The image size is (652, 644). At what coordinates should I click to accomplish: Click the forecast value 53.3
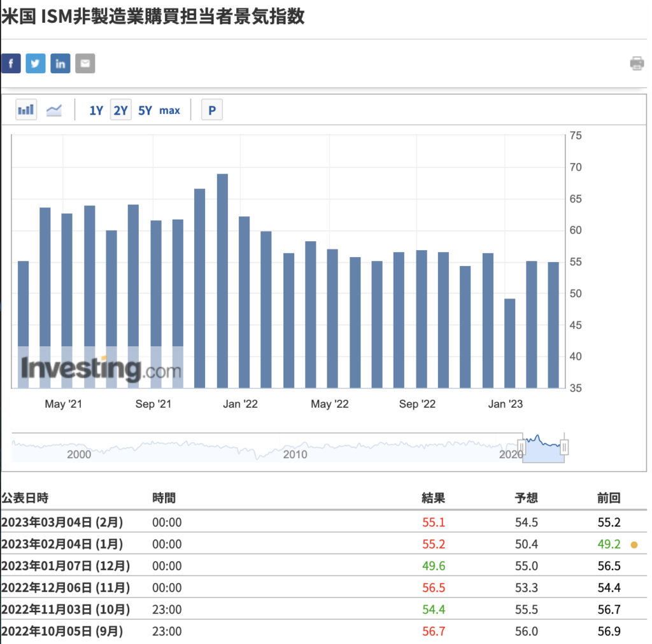[527, 588]
